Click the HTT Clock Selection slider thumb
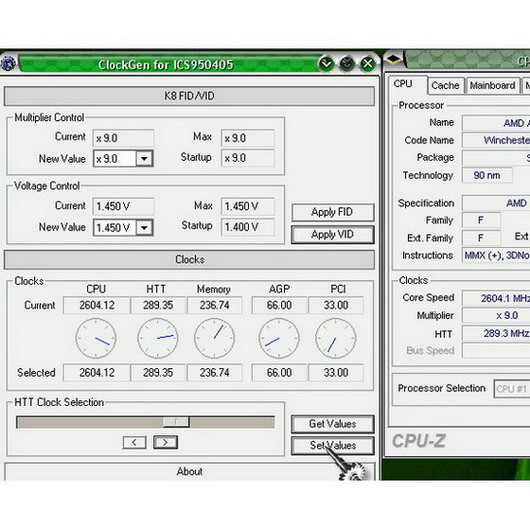 [x=176, y=422]
